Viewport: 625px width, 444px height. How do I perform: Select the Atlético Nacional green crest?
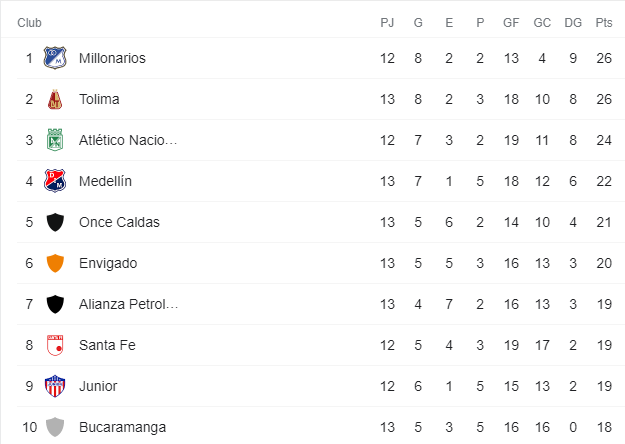pyautogui.click(x=55, y=140)
